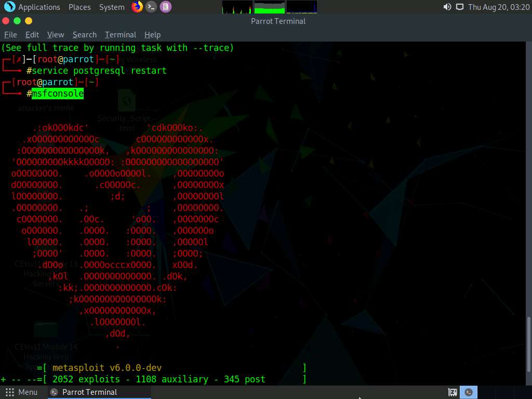Open the View menu in Parrot Terminal

[x=56, y=35]
